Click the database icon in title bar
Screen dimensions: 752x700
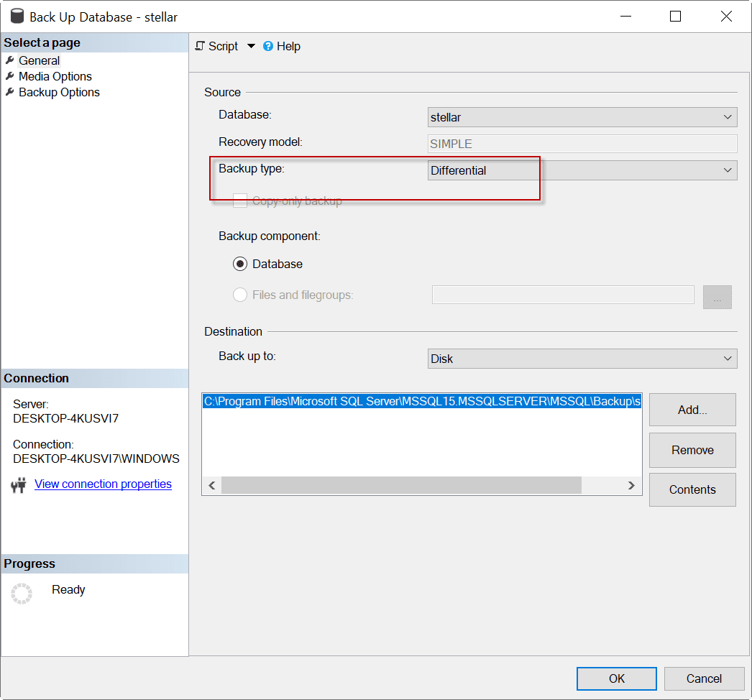tap(17, 16)
